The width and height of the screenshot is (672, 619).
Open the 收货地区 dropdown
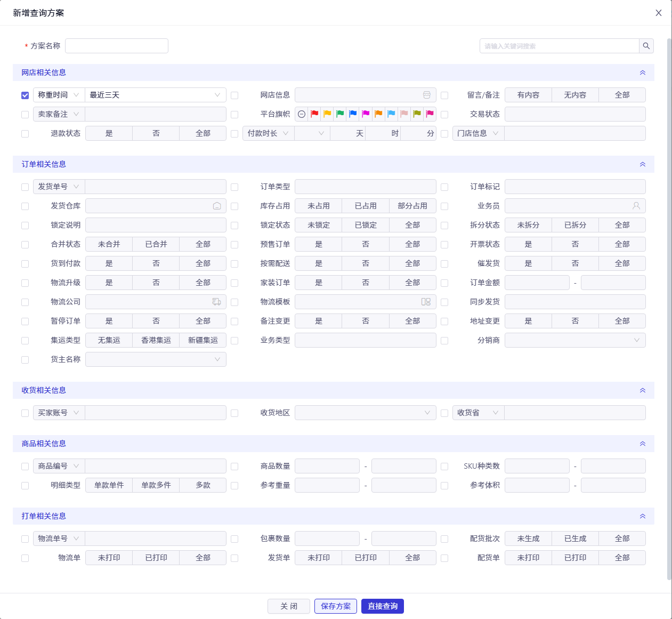click(x=366, y=413)
